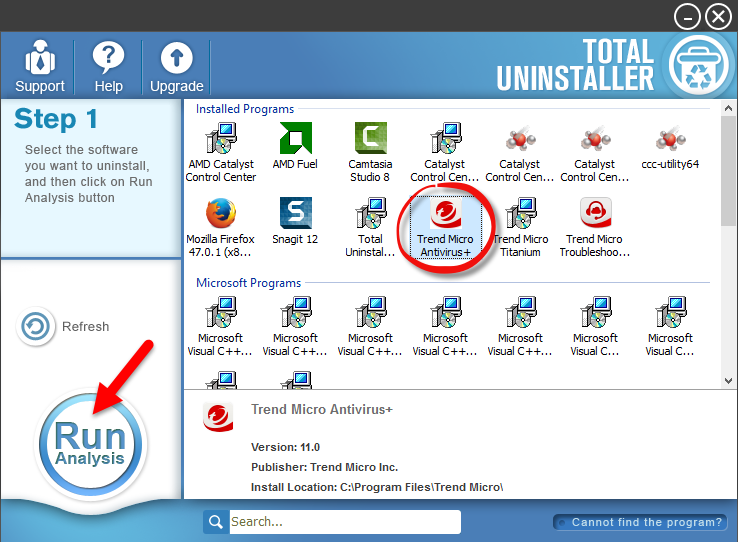Select Camtasia Studio 8 in the list
738x542 pixels.
coord(370,152)
